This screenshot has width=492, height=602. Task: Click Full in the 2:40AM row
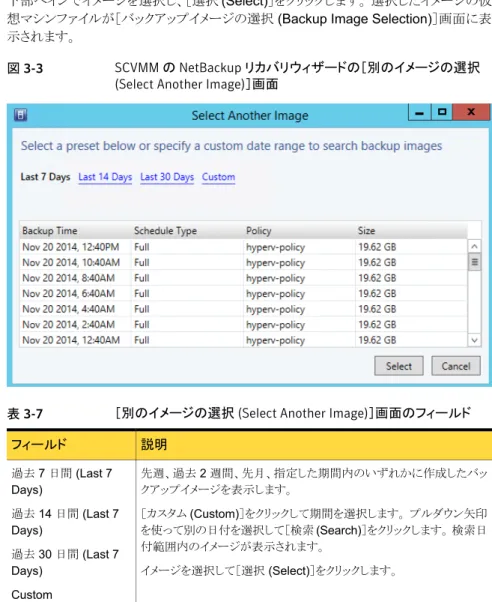pos(142,324)
